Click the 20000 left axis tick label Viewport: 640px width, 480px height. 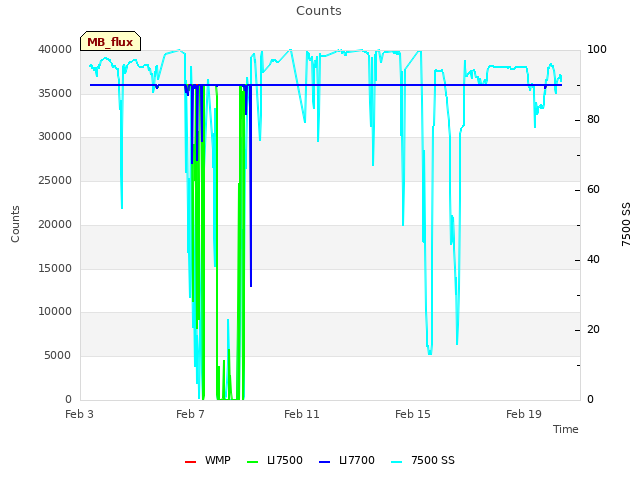click(x=55, y=224)
